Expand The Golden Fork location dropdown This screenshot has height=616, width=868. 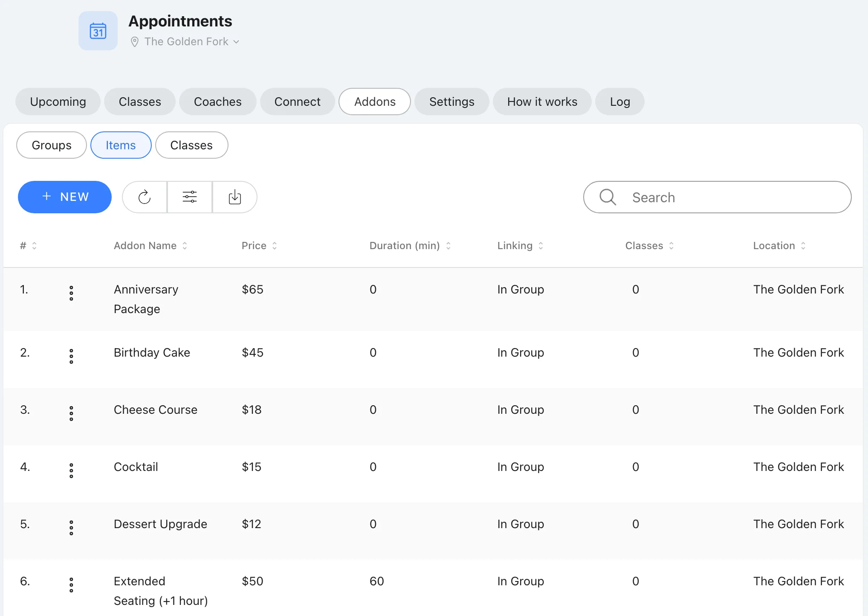click(192, 41)
